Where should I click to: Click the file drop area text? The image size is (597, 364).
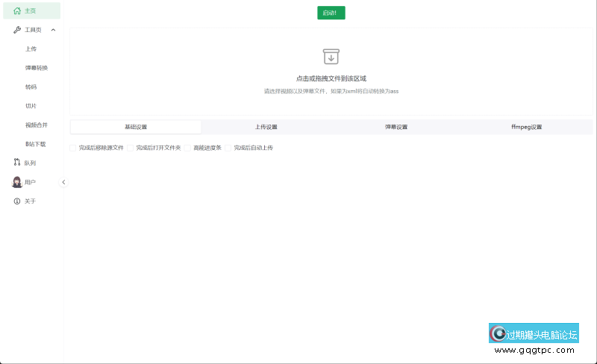pos(331,78)
